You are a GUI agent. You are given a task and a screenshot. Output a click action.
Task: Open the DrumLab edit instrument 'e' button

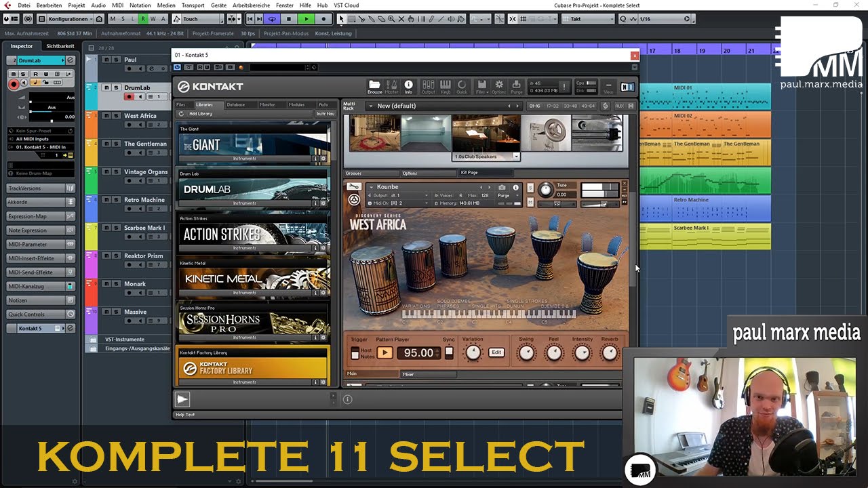click(x=70, y=60)
